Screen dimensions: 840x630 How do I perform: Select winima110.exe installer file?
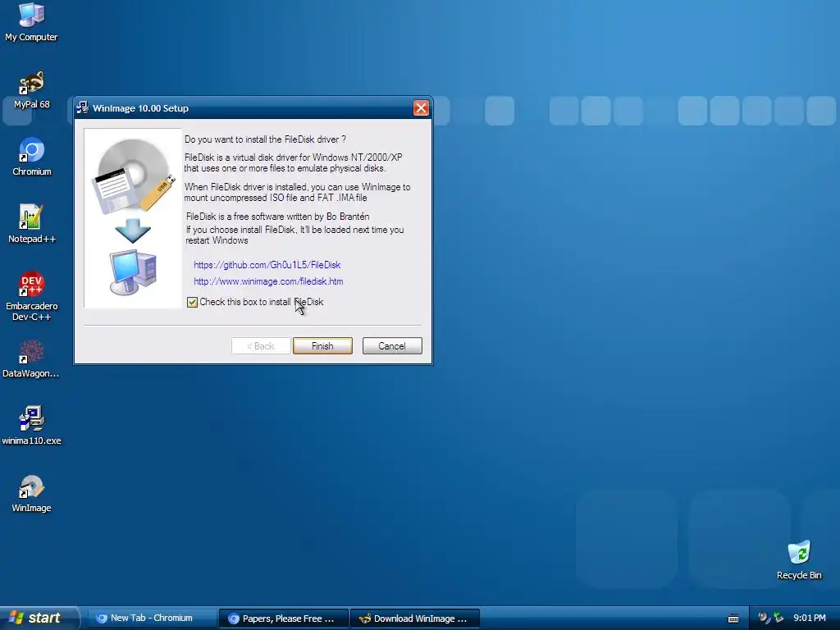[x=32, y=426]
